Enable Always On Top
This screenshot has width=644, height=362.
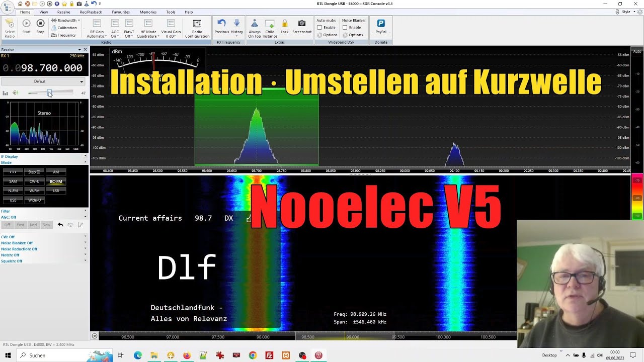click(x=255, y=29)
